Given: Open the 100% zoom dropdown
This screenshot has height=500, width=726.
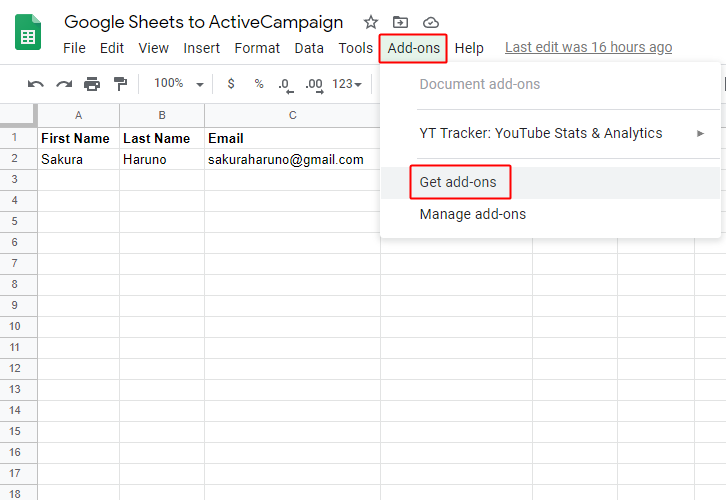Looking at the screenshot, I should [x=179, y=84].
